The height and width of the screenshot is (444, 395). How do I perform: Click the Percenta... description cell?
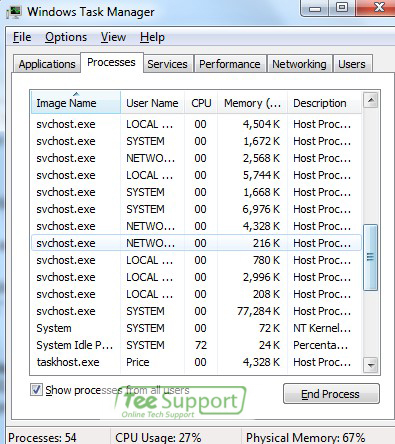click(321, 345)
